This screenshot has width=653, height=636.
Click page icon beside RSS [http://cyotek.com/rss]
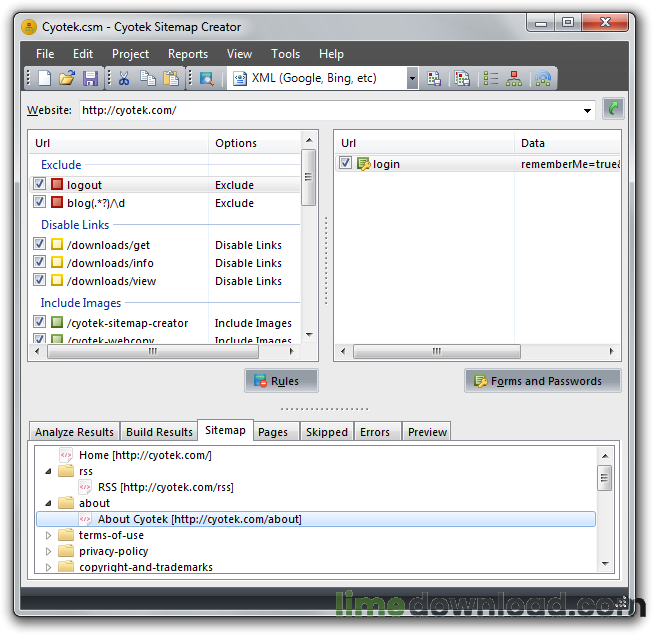85,487
